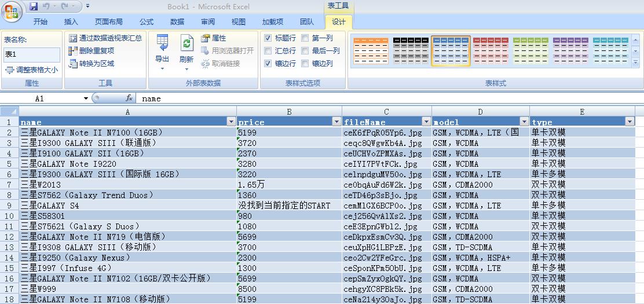Viewport: 644px width, 304px height.
Task: Select cell ceK6fPqR05Yp6.jpg
Action: (386, 132)
